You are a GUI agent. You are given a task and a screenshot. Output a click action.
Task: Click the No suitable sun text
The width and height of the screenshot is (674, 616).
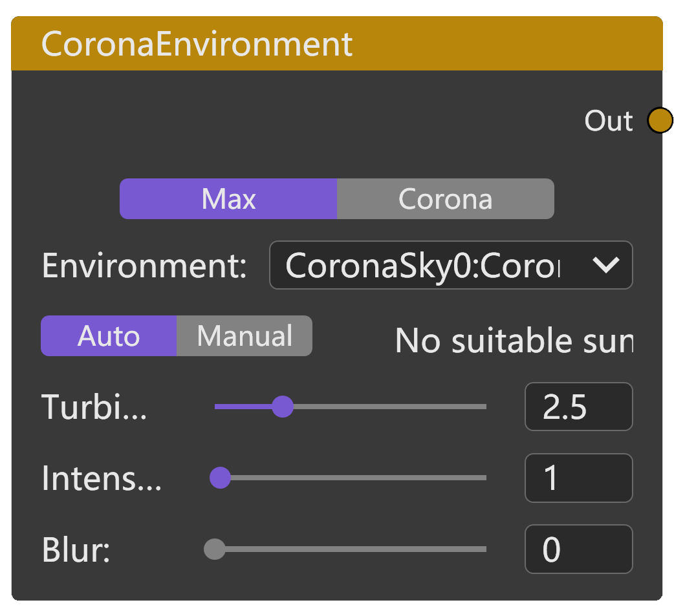[x=514, y=341]
